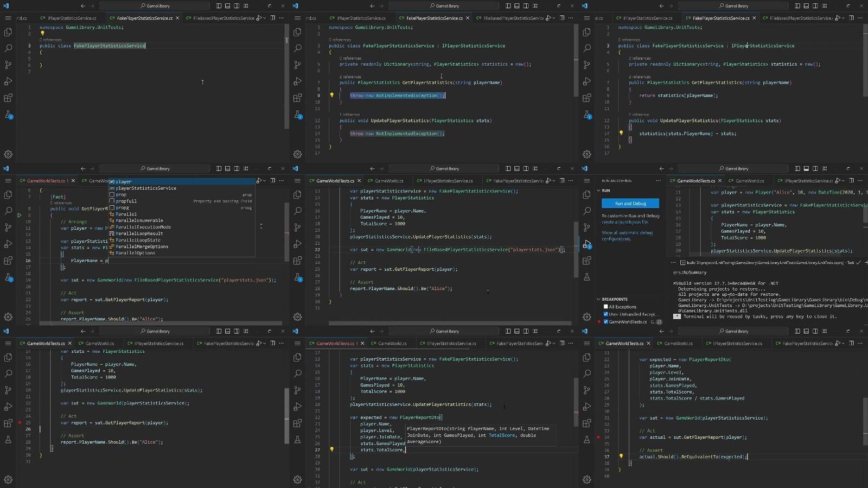Click the terminal build task label
Viewport: 868px width, 488px height.
click(x=767, y=263)
